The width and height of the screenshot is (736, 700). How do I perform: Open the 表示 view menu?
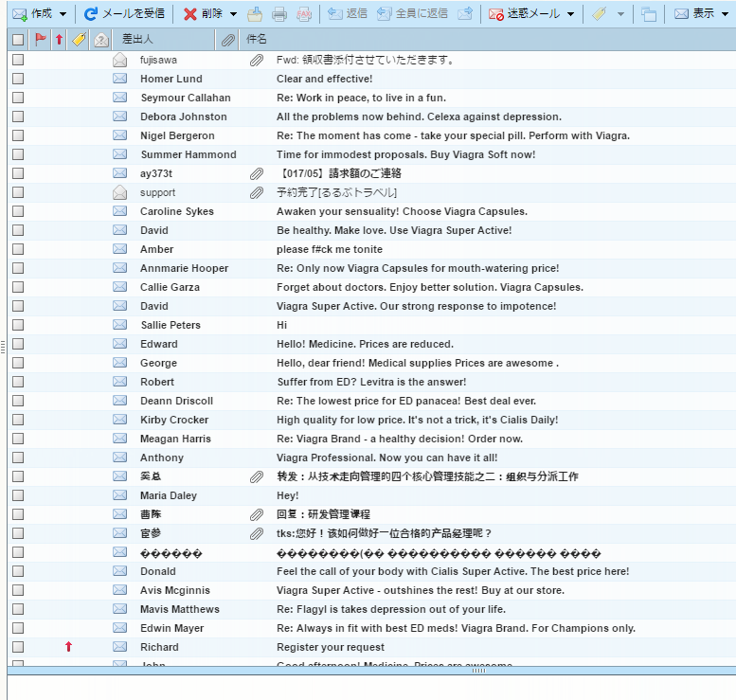(702, 14)
